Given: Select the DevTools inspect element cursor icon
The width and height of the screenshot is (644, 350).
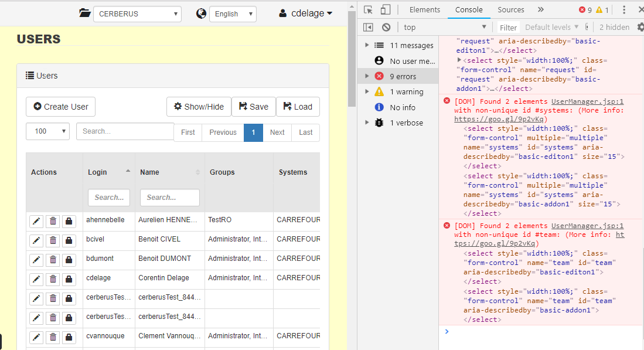Looking at the screenshot, I should (x=369, y=9).
